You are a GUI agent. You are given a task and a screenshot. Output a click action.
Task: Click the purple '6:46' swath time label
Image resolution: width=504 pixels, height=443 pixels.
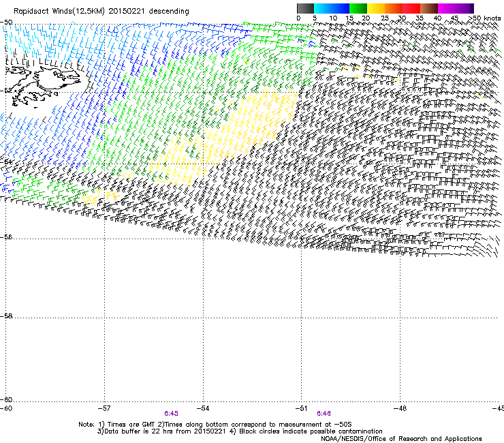324,414
